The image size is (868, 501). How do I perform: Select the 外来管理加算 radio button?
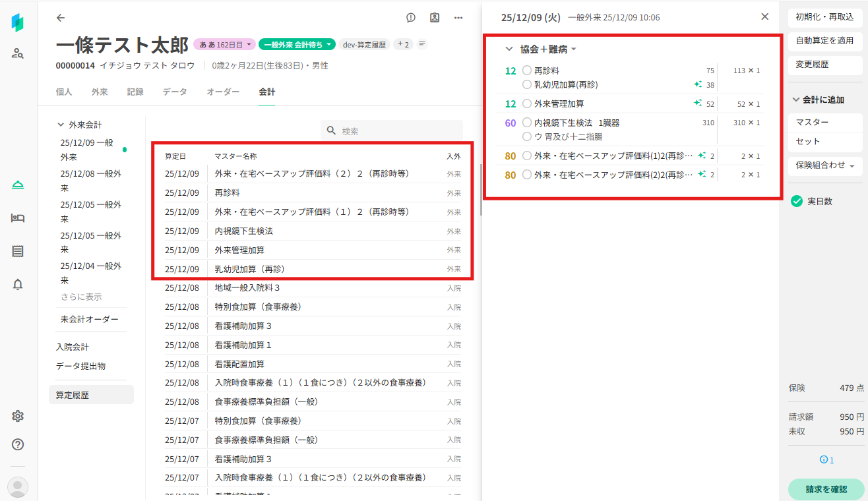pos(526,103)
